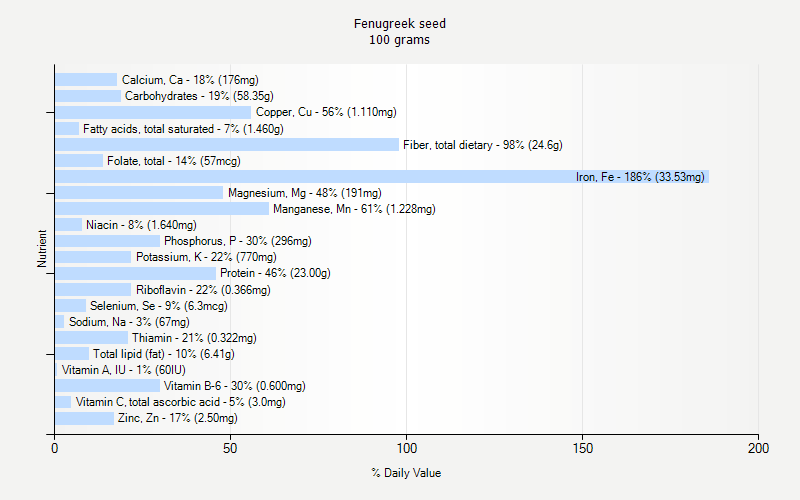Select the Copper, Cu 56% bar
Viewport: 800px width, 500px height.
pos(153,112)
